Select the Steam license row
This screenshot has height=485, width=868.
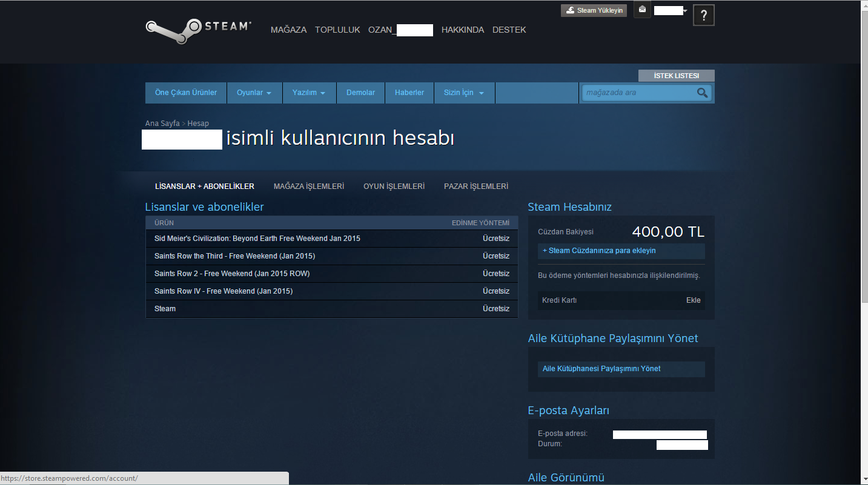332,309
